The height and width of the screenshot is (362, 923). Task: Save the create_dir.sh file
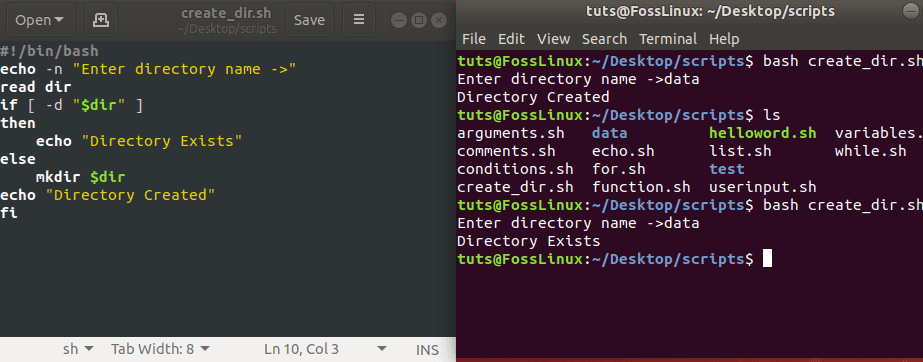click(310, 19)
